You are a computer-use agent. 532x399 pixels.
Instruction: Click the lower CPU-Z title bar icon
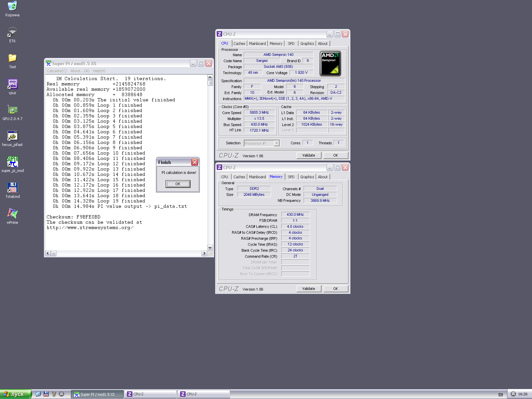(x=219, y=167)
